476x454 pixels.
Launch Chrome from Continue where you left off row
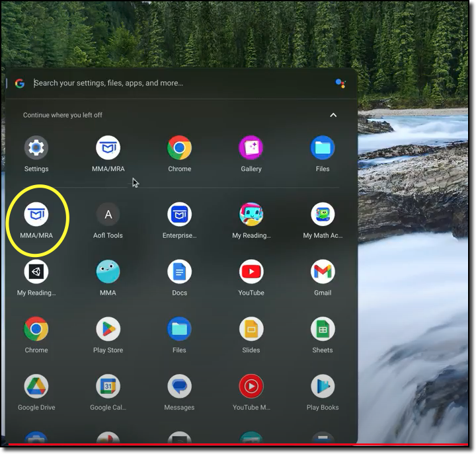[179, 148]
